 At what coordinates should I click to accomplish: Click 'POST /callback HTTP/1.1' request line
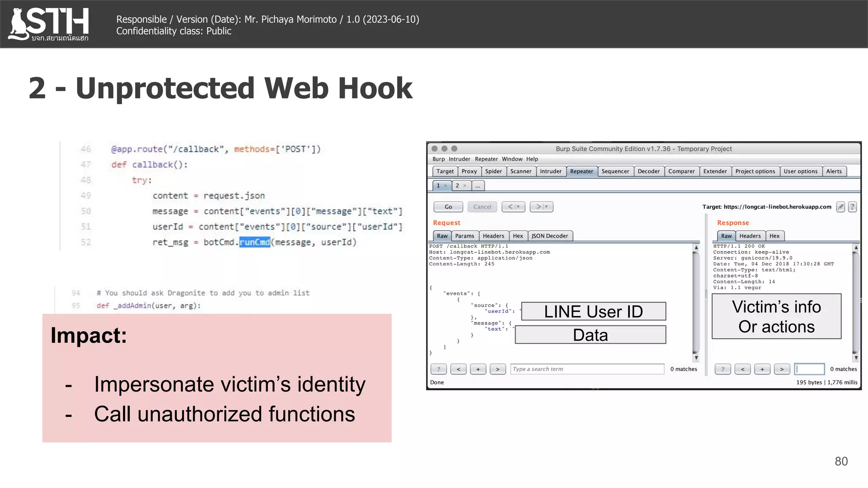[468, 246]
